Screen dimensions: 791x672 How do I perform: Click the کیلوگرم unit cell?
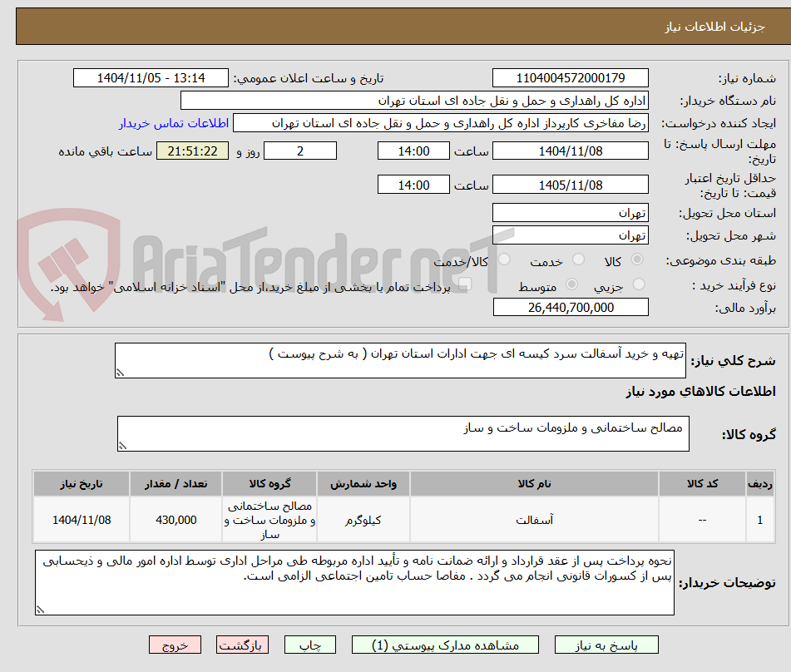363,520
